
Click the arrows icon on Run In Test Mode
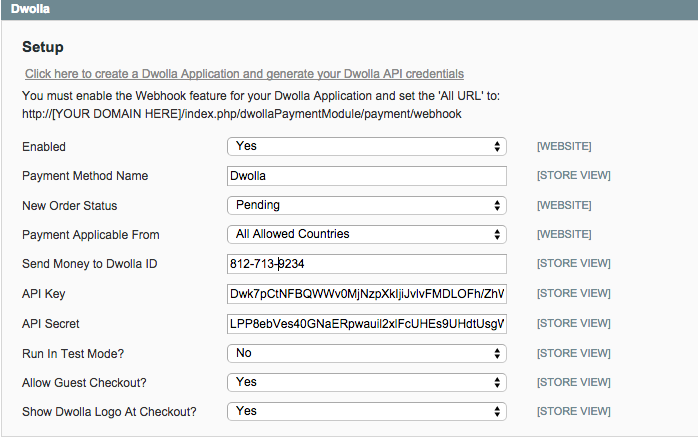pyautogui.click(x=497, y=353)
